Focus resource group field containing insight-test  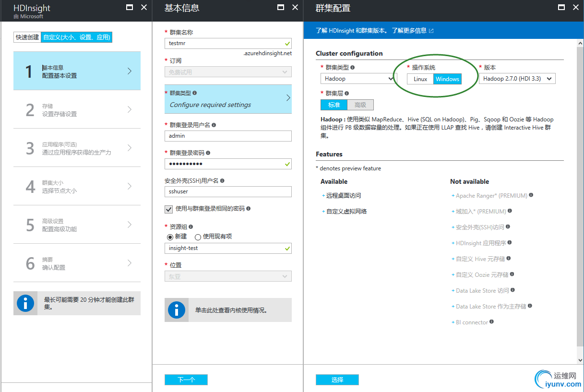(x=228, y=248)
